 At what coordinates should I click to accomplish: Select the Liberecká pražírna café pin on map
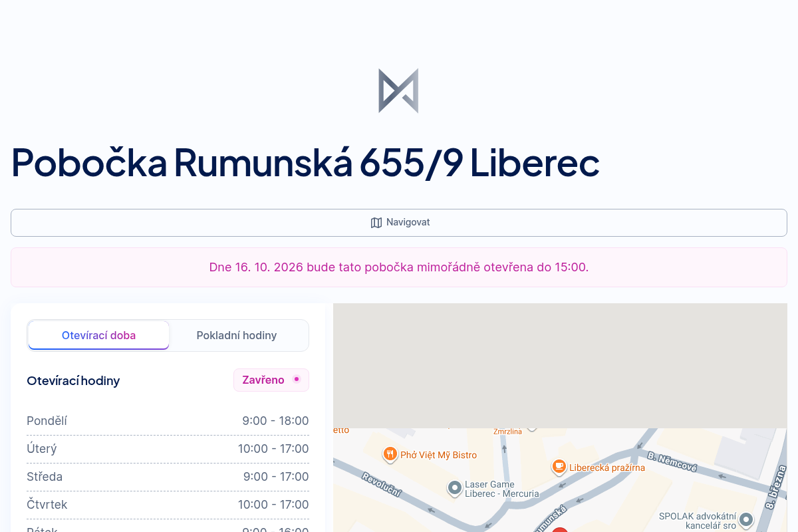[559, 467]
